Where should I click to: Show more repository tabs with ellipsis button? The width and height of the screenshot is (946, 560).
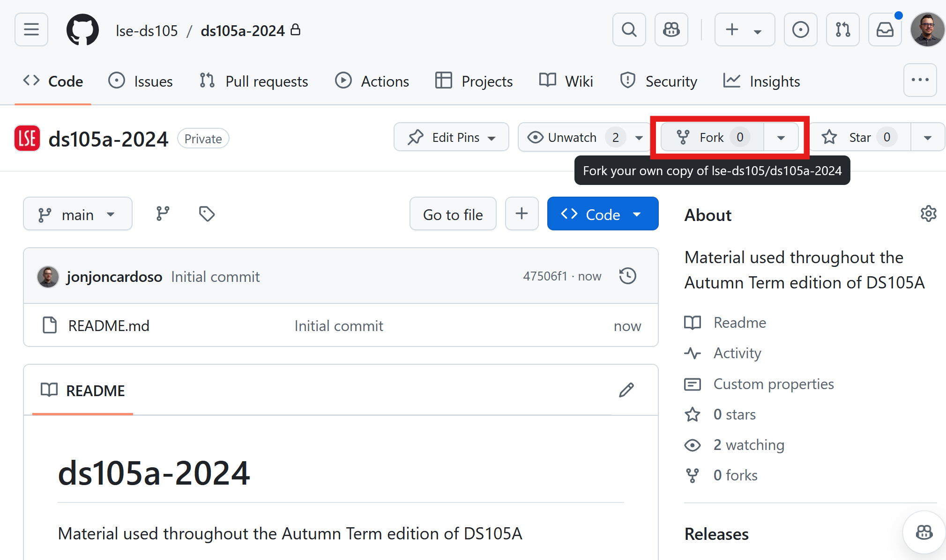[x=920, y=80]
